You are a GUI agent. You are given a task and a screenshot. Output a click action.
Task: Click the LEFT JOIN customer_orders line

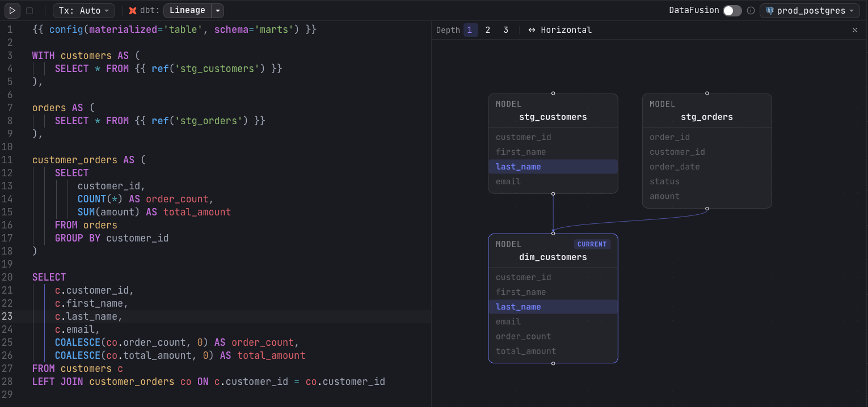click(x=209, y=381)
